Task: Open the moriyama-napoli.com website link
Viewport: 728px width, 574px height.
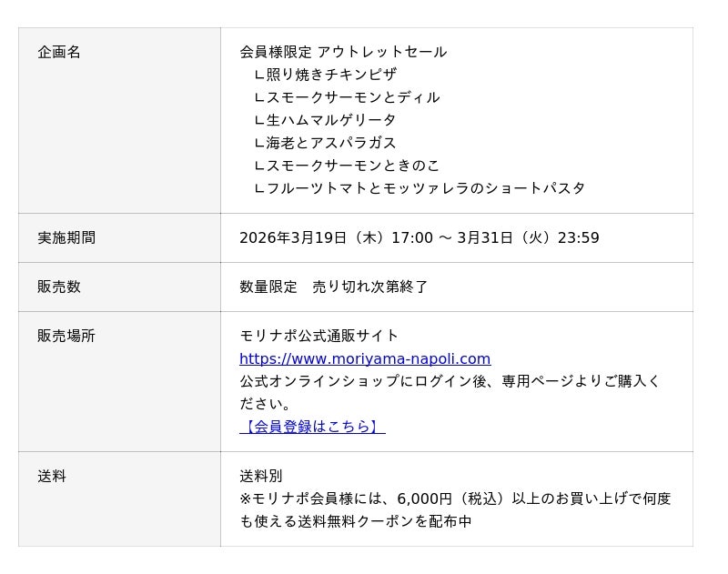Action: coord(365,358)
